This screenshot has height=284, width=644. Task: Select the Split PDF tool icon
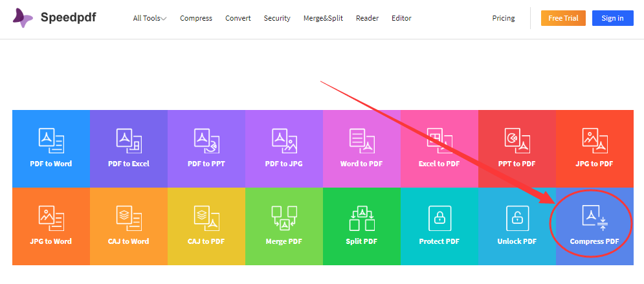[362, 218]
